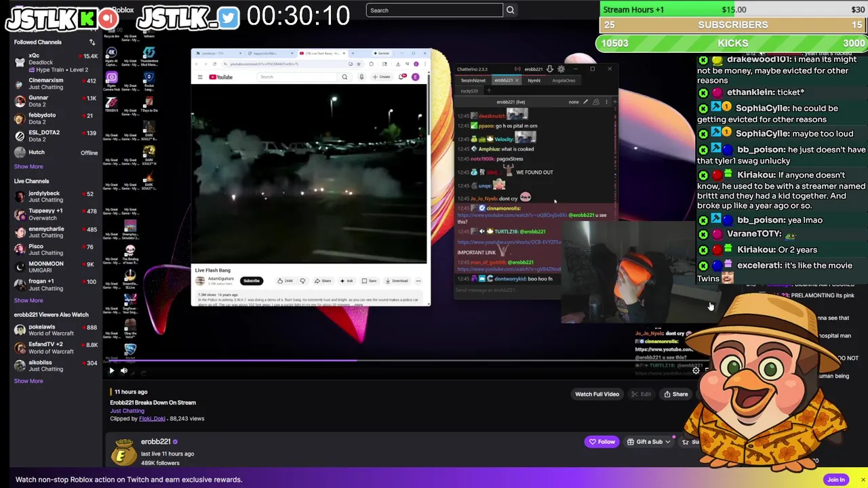Select Gunnar Dota 2 channel
The image size is (868, 488).
point(56,102)
